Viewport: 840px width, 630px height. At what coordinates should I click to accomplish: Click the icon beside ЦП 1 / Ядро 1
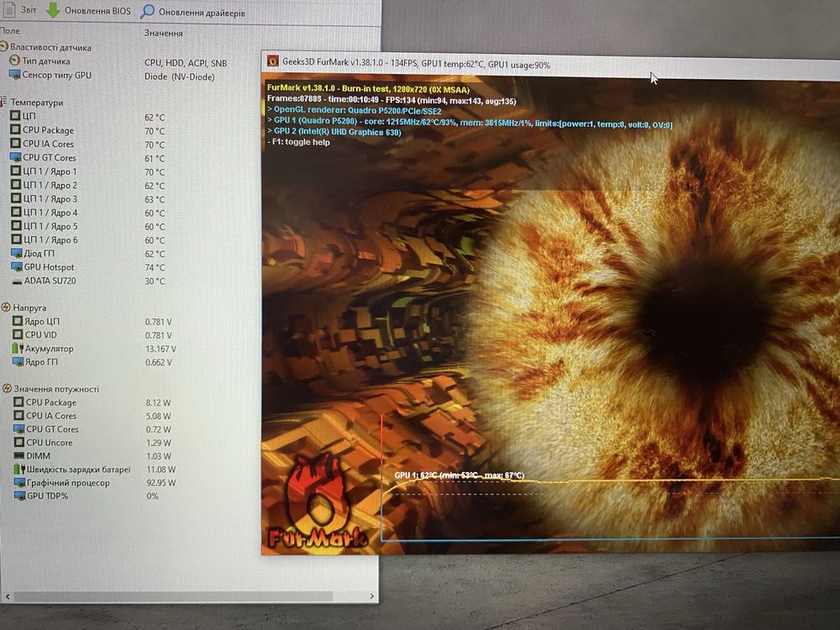pos(16,171)
